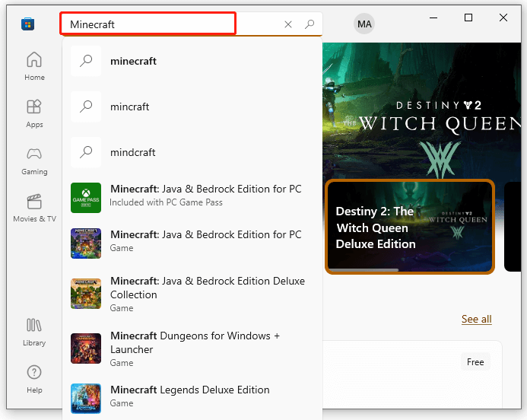Click the Microsoft Store logo icon

[27, 24]
